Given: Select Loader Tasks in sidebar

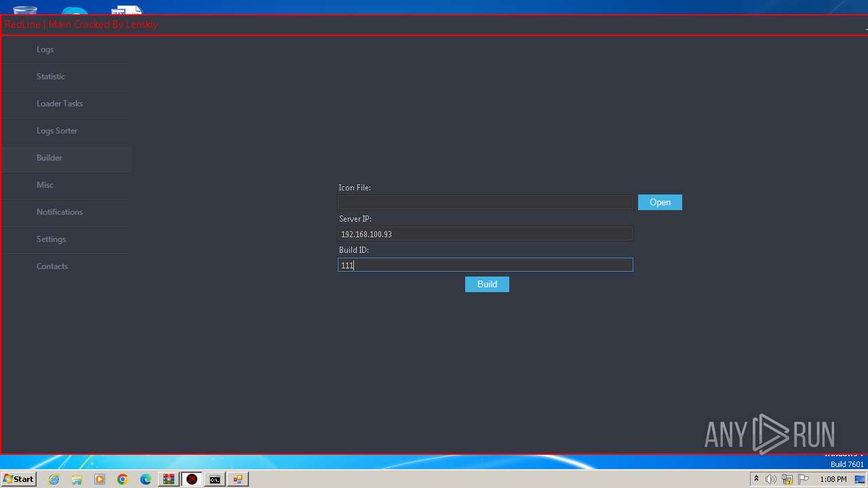Looking at the screenshot, I should pos(66,104).
